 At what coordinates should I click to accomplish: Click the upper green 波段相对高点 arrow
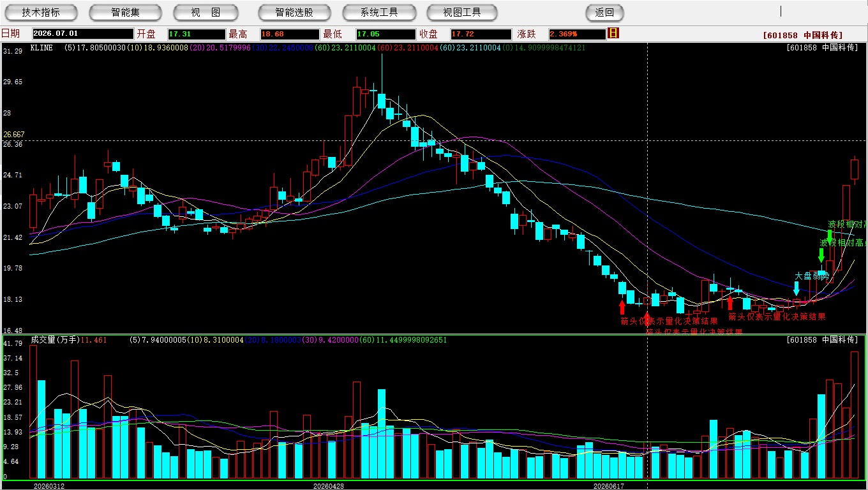pyautogui.click(x=830, y=236)
